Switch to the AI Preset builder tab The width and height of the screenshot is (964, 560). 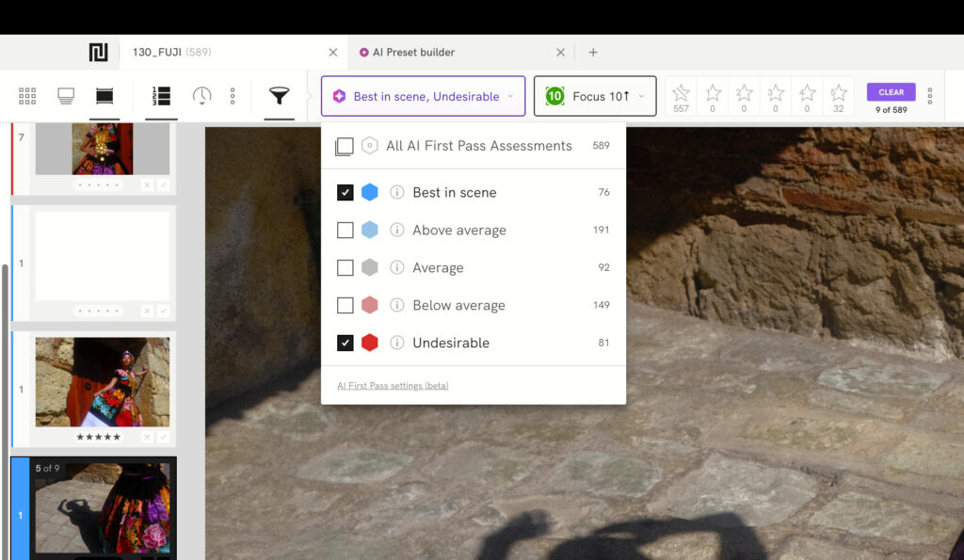pos(414,53)
